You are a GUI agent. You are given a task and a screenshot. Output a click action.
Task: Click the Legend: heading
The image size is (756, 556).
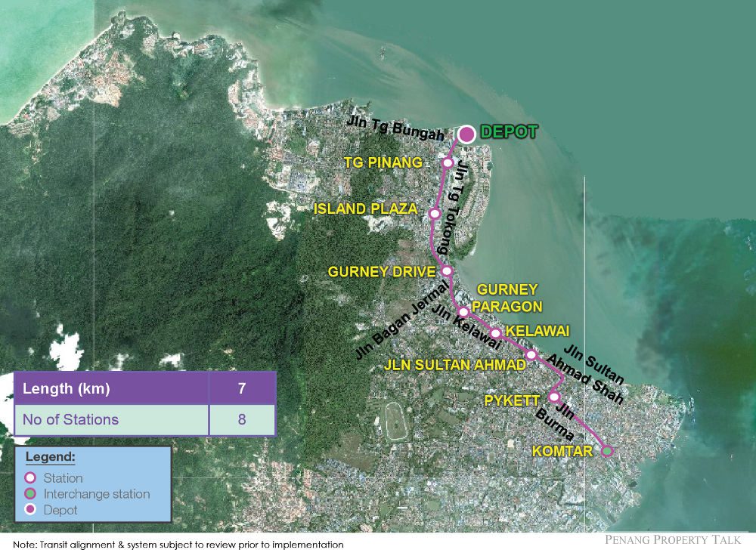coord(51,457)
